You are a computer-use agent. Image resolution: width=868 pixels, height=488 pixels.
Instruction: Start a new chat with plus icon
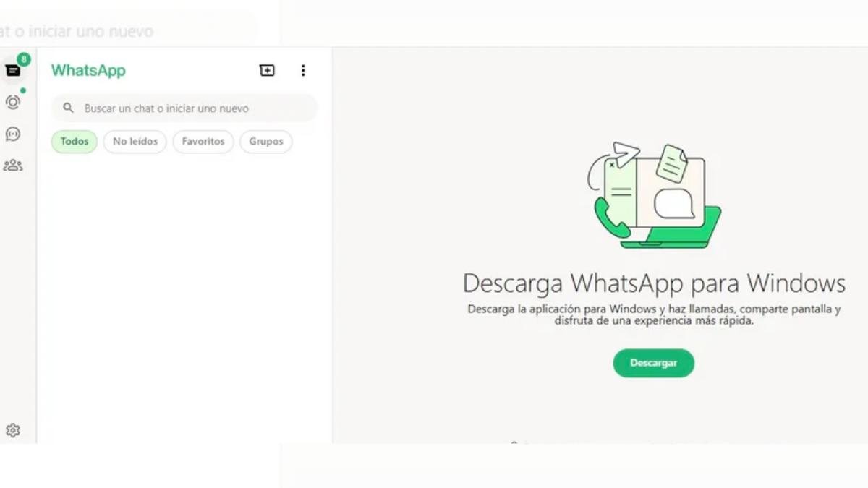pyautogui.click(x=267, y=70)
